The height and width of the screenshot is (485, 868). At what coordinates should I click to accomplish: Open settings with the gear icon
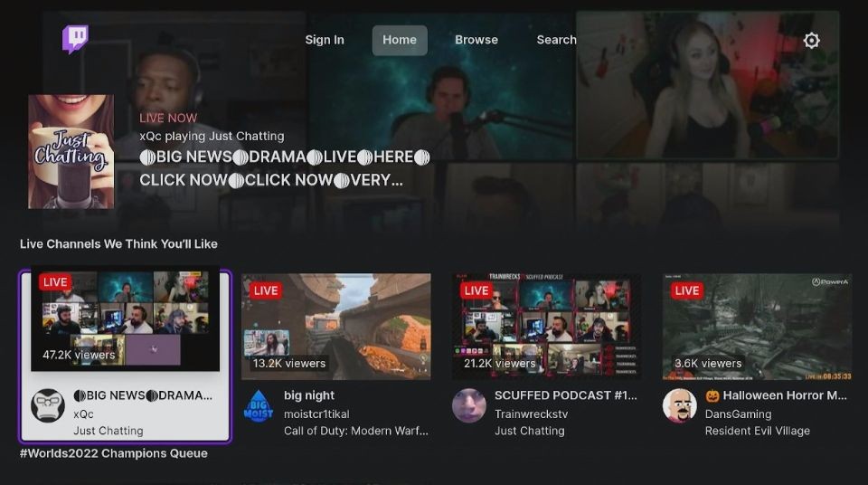tap(812, 40)
